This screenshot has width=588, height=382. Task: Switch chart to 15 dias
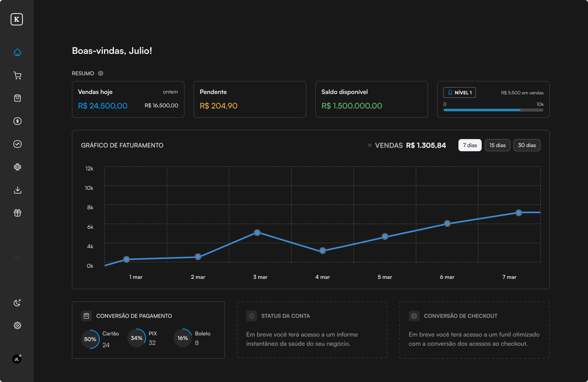(497, 145)
